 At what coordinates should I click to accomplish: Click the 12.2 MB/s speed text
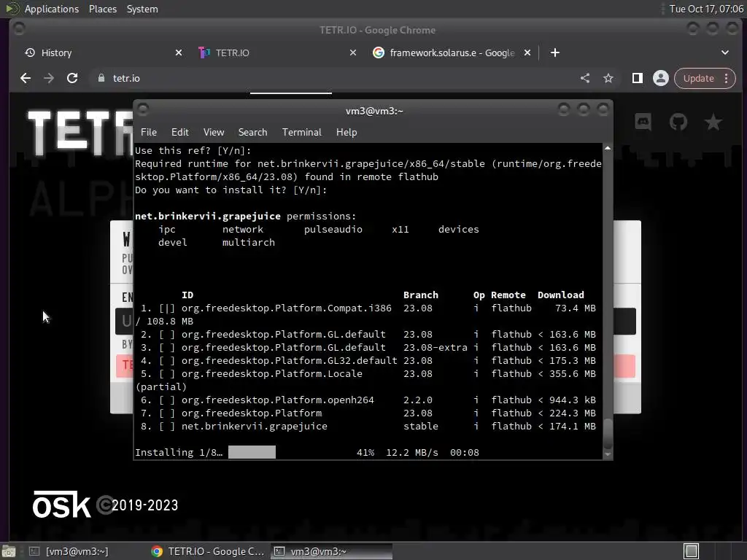point(412,452)
